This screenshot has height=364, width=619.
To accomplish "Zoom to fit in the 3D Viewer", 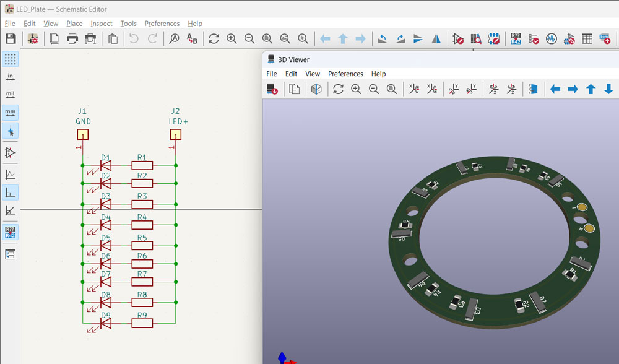I will coord(392,89).
